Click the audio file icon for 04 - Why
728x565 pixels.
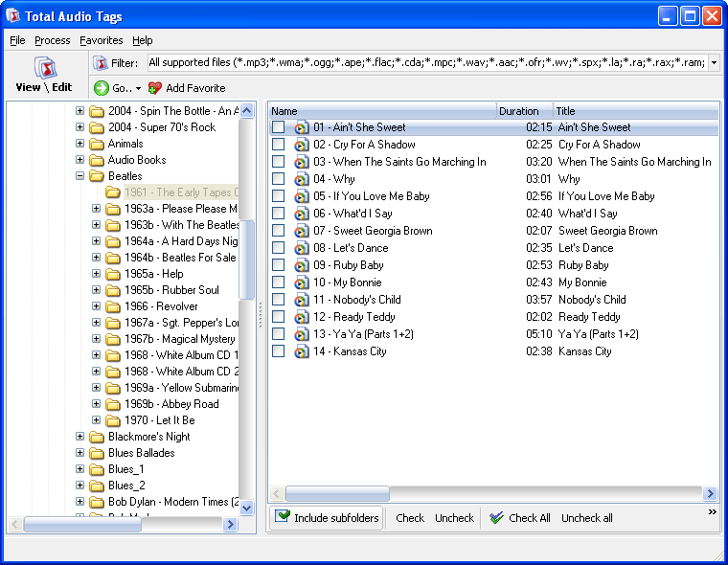(x=301, y=179)
